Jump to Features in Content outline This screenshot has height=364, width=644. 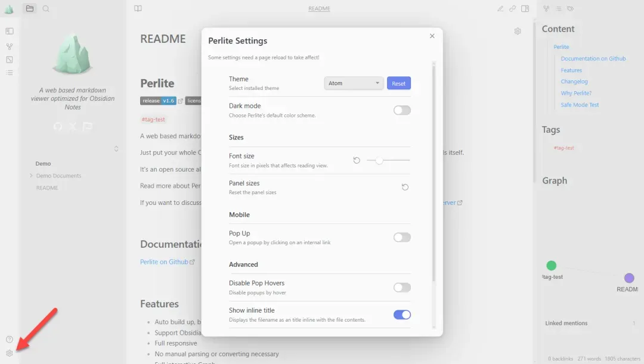click(x=571, y=70)
